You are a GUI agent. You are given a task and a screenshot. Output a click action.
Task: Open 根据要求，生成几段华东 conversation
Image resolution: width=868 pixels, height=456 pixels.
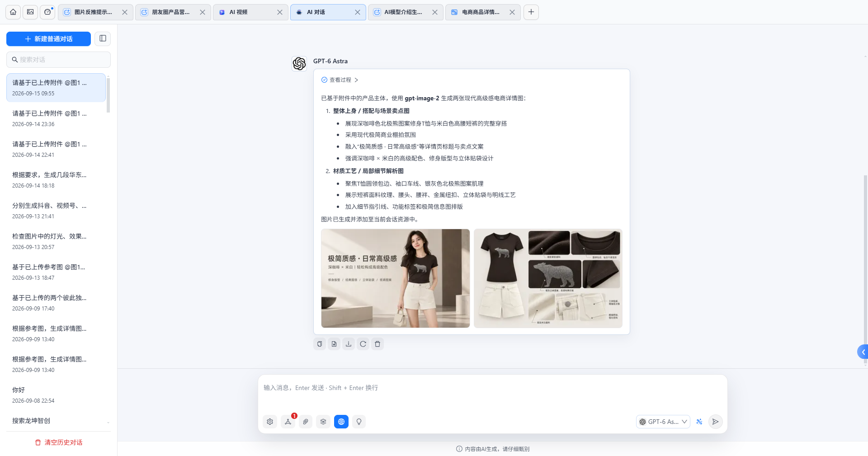tap(56, 180)
